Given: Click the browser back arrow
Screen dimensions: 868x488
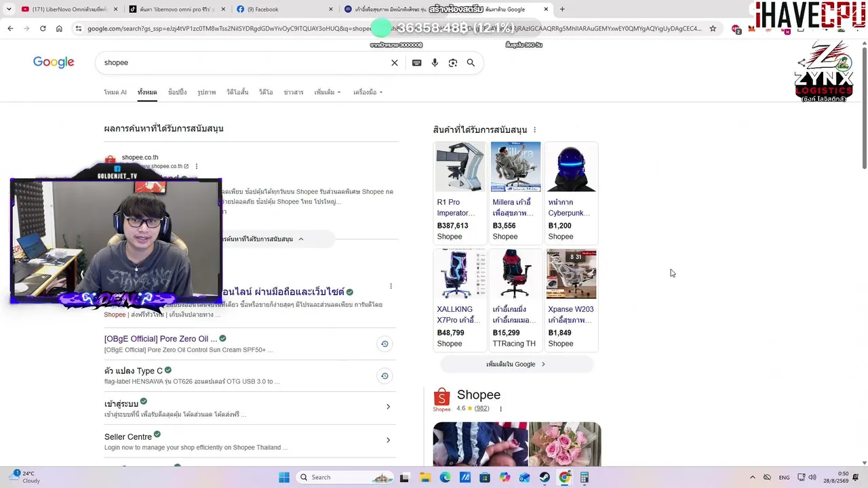Looking at the screenshot, I should pyautogui.click(x=10, y=28).
